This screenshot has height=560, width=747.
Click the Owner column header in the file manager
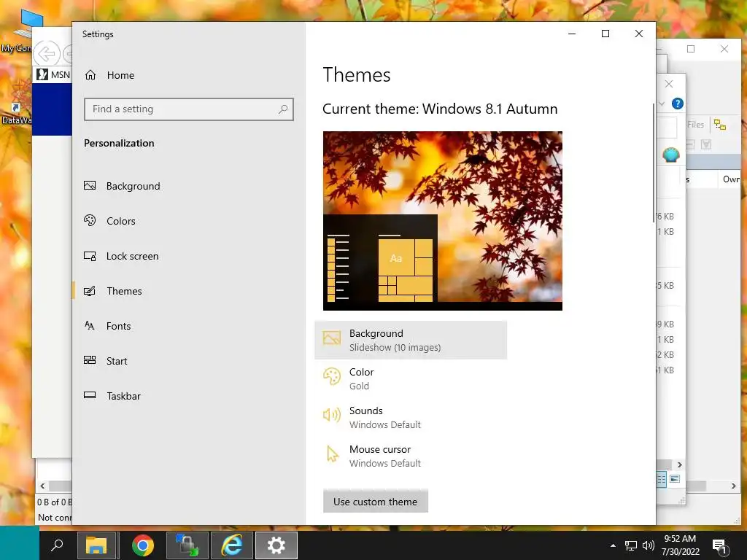(x=731, y=179)
